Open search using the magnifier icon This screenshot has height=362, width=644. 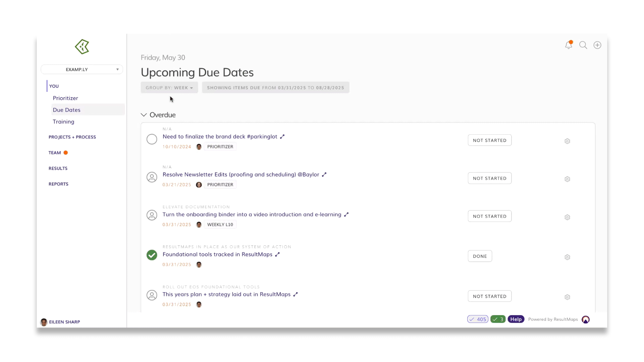click(x=583, y=45)
